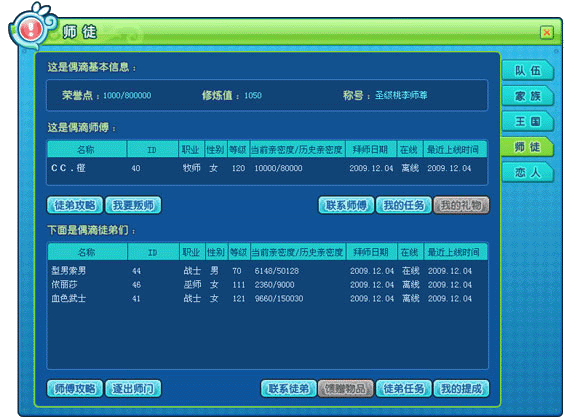Open the 师傅攻略 guide button

[75, 389]
